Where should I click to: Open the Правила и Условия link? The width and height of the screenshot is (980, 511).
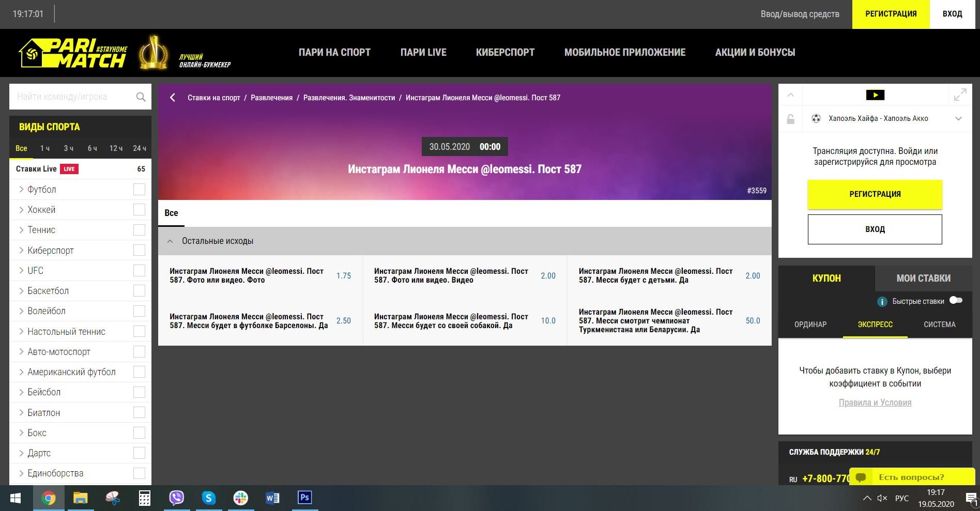[x=875, y=403]
